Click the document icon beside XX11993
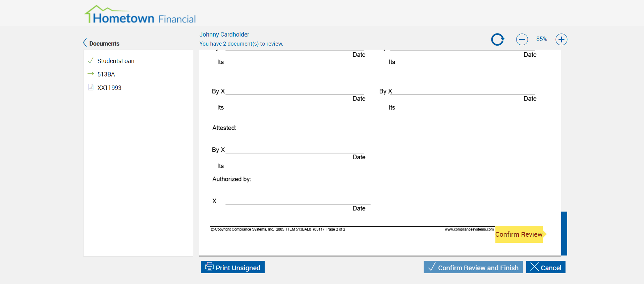644x284 pixels. click(x=91, y=87)
